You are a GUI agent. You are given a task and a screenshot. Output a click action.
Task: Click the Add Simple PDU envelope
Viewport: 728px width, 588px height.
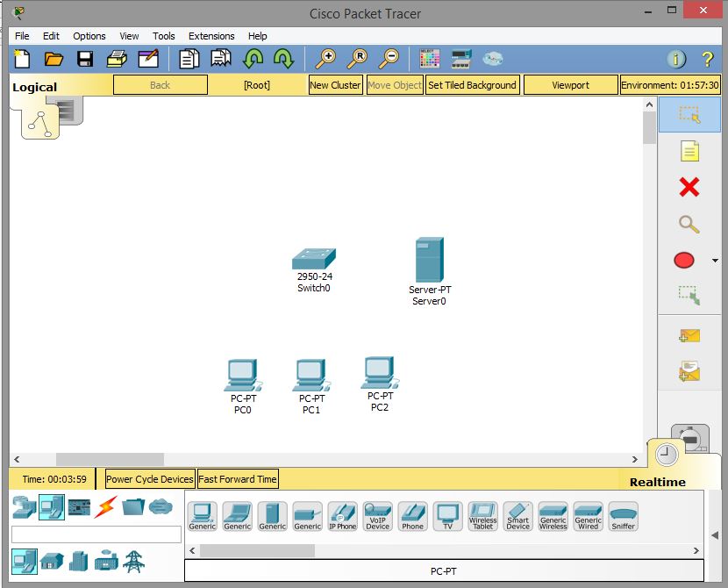[689, 335]
